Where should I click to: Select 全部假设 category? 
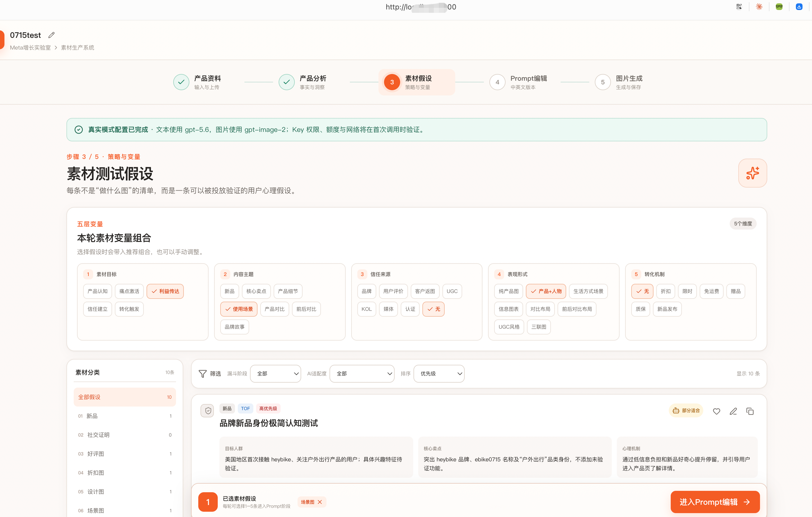[125, 397]
